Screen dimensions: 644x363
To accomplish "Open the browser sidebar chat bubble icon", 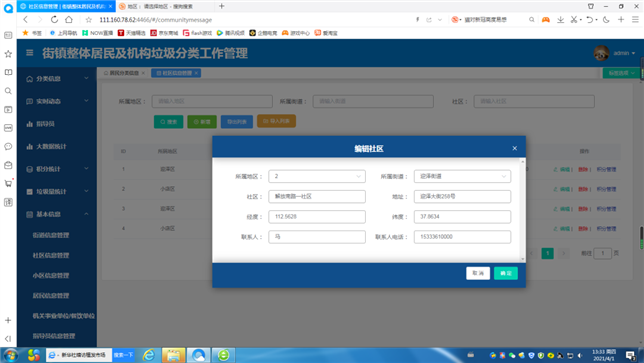I will point(8,146).
